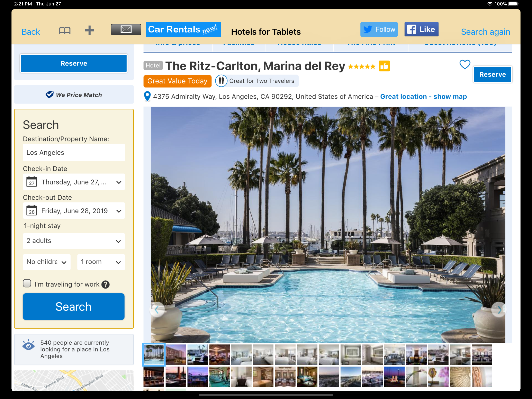532x399 pixels.
Task: Select second thumbnail of hotel exterior
Action: 176,355
